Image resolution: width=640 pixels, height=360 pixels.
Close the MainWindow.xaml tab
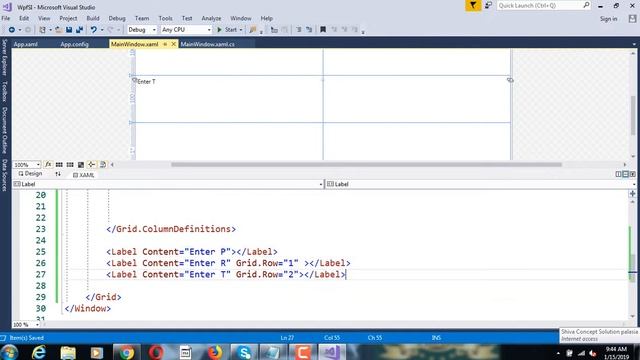173,44
